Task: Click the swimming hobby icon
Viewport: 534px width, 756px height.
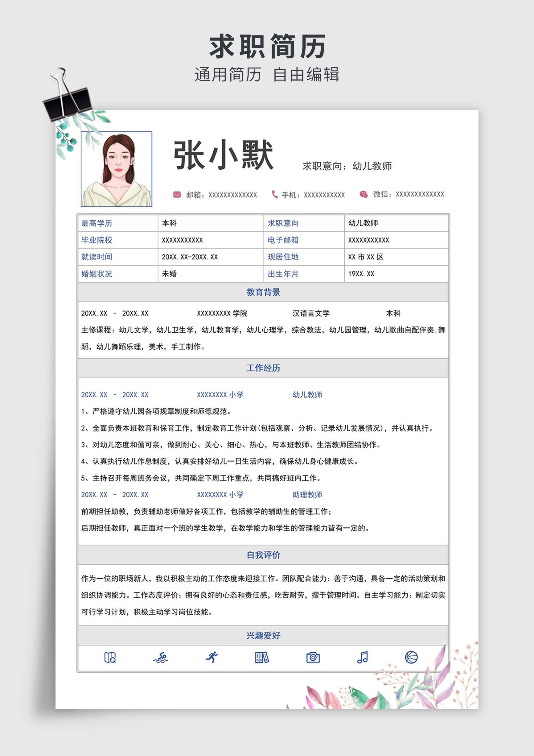Action: [161, 657]
